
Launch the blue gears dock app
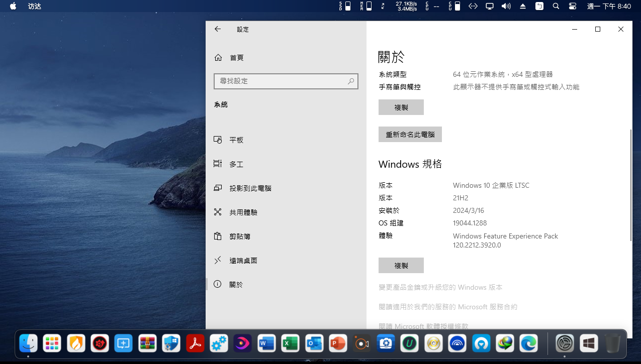coord(219,343)
